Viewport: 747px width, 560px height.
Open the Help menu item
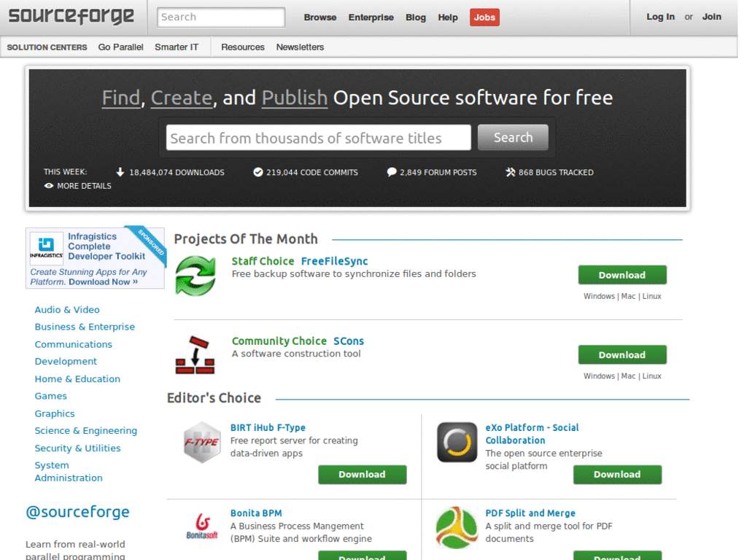448,17
